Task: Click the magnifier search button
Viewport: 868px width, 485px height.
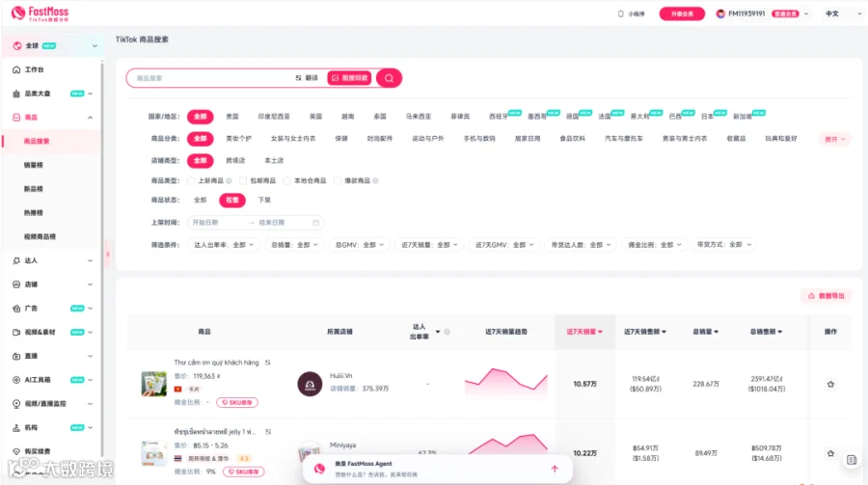Action: point(390,78)
